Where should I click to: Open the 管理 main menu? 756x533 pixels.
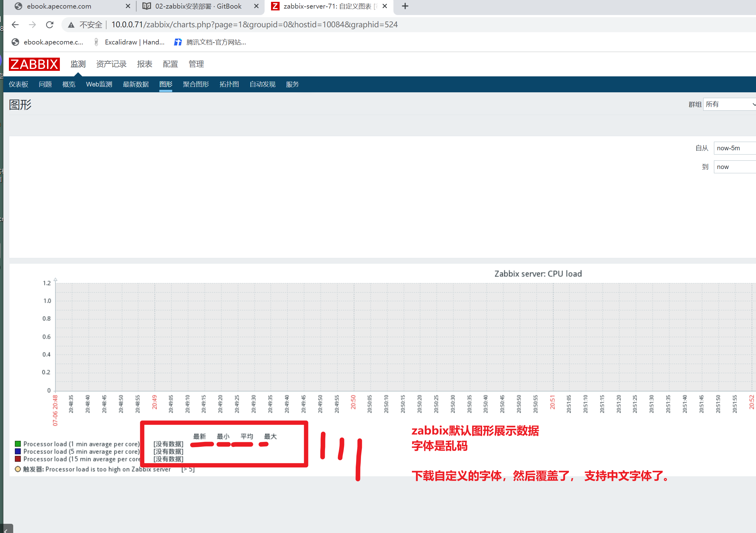tap(196, 64)
